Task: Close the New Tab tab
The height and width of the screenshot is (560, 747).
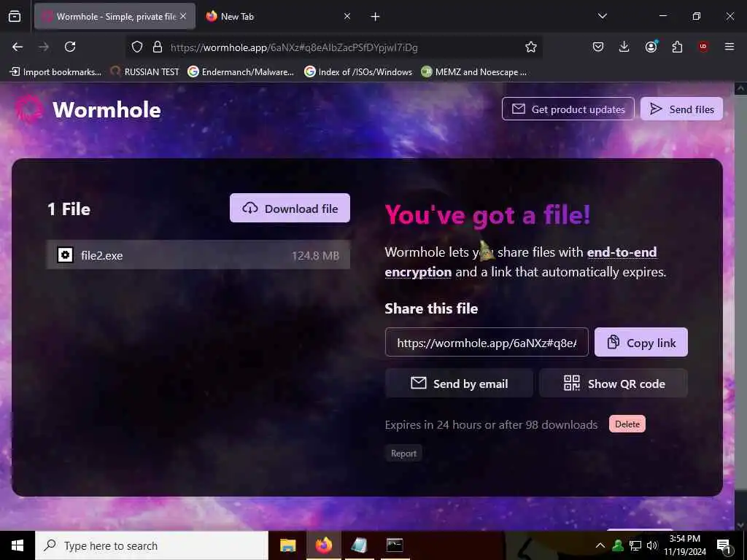Action: coord(347,16)
